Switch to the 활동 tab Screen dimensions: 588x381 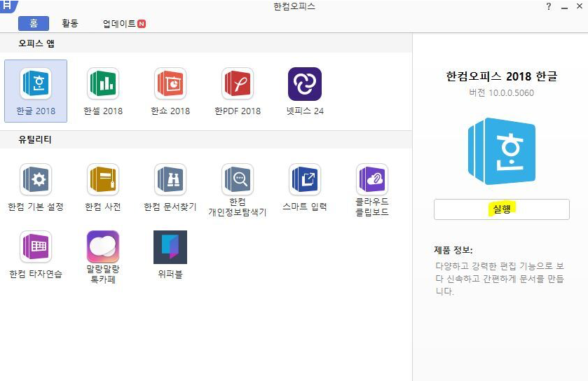70,23
